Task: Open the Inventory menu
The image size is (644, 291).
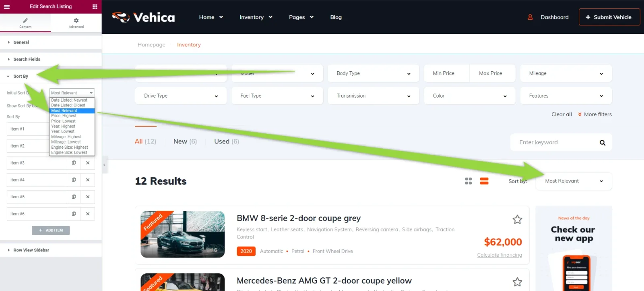Action: pyautogui.click(x=256, y=17)
